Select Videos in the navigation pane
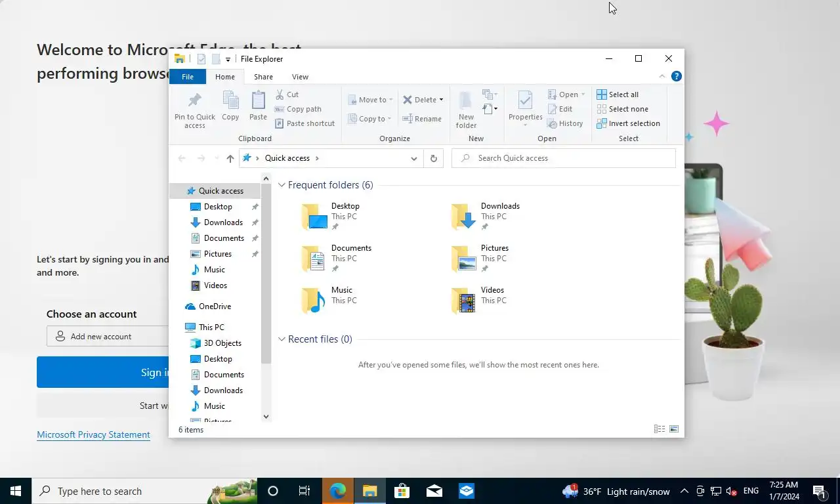 pyautogui.click(x=215, y=285)
